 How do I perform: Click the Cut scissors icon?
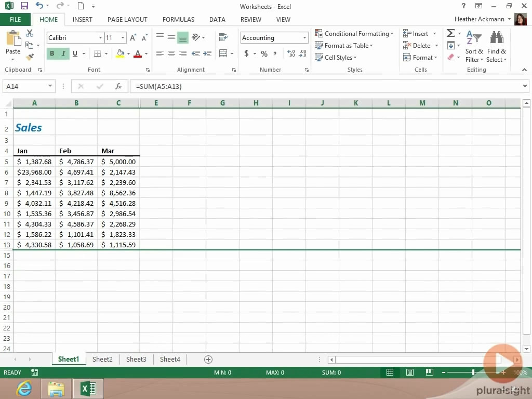click(x=30, y=33)
